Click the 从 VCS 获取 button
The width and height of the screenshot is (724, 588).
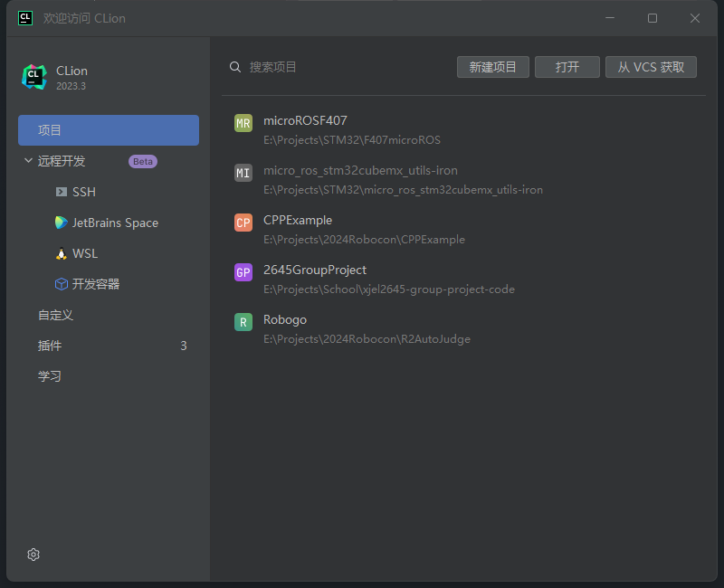click(x=651, y=67)
